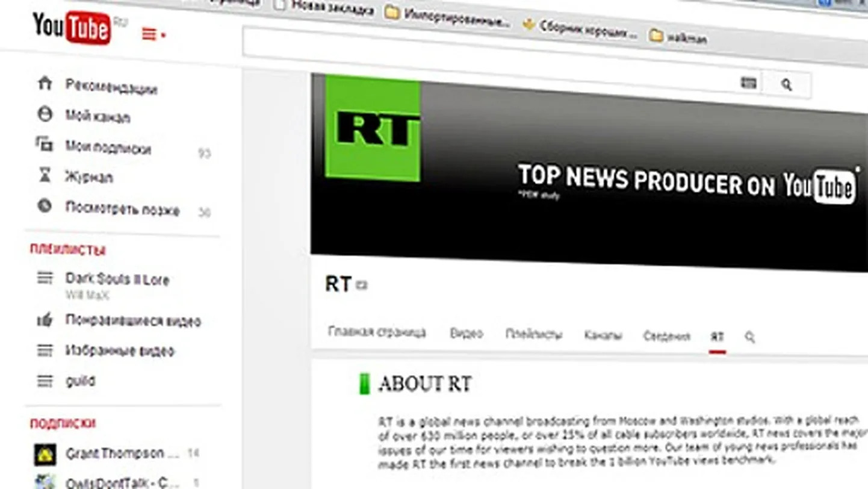
Task: Open the Сборник хороших bookmark
Action: [x=579, y=28]
